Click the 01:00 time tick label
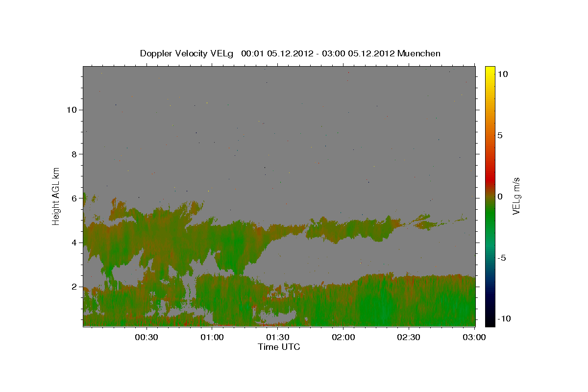This screenshot has height=392, width=588. pos(213,338)
